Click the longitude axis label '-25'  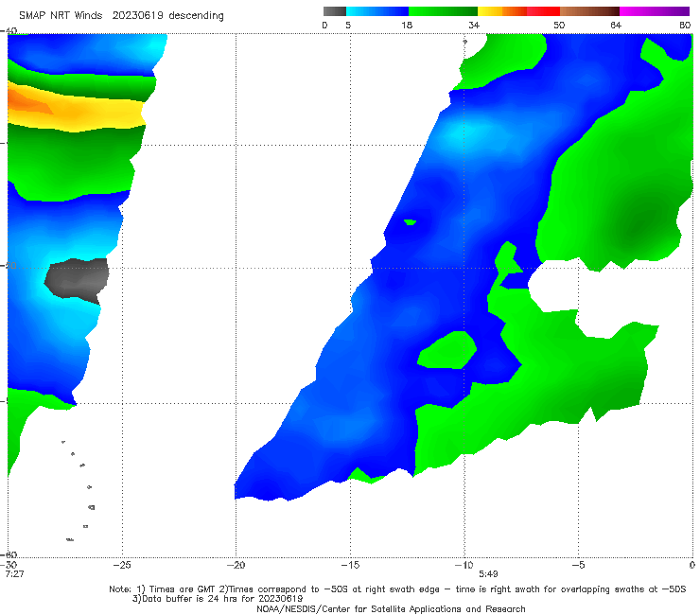(122, 565)
